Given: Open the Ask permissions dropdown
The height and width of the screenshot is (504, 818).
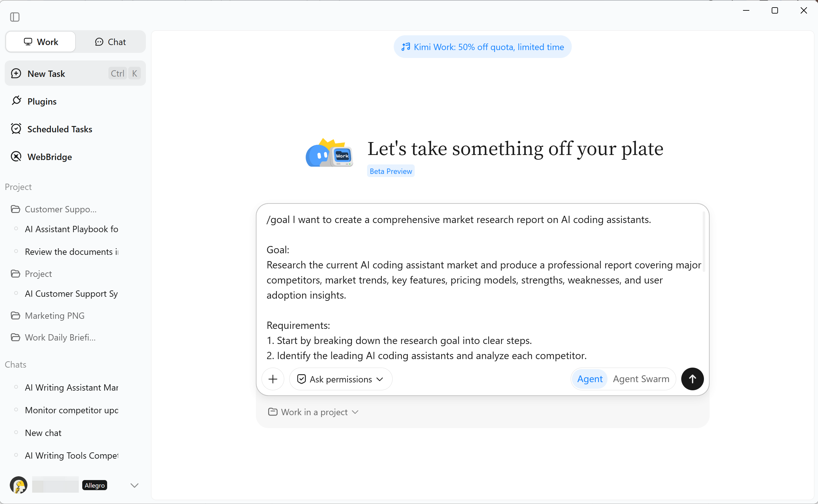Looking at the screenshot, I should click(341, 379).
